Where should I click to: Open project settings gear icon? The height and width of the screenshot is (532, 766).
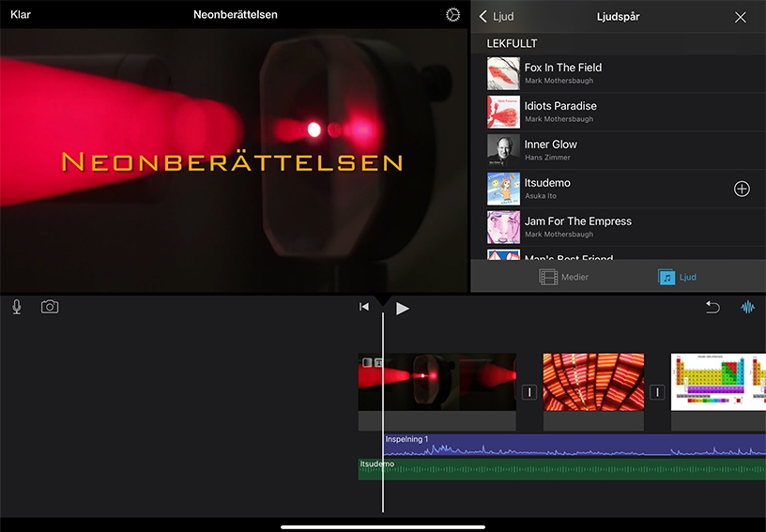(452, 15)
